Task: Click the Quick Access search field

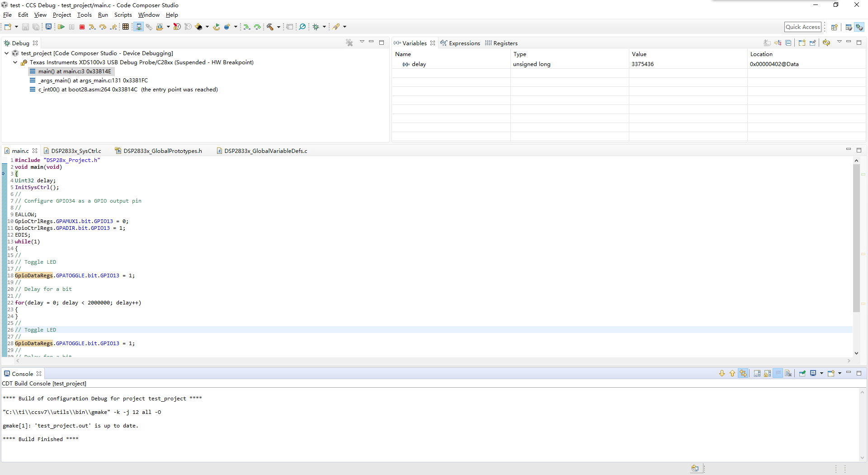Action: 803,27
